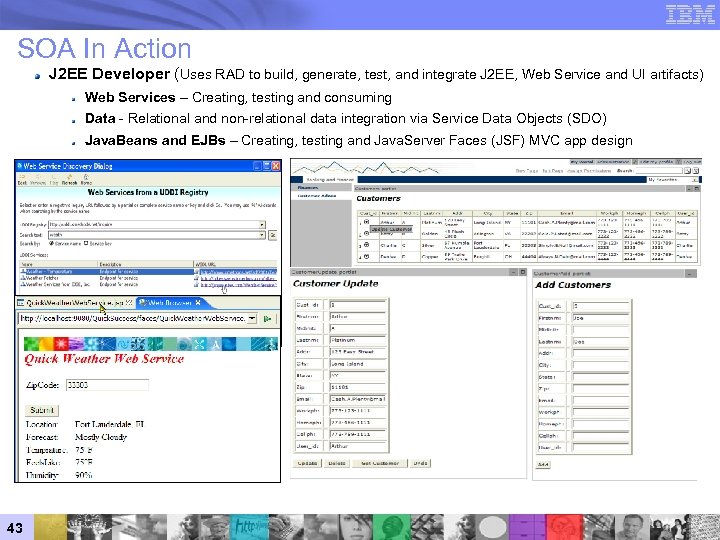
Task: Click Lastname field showing Platinum
Action: coord(358,340)
